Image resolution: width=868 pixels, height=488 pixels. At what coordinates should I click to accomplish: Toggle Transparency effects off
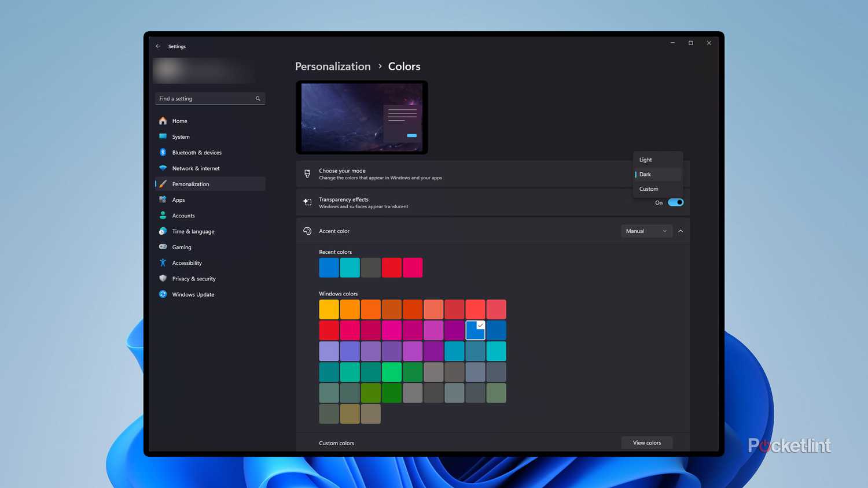[x=675, y=202]
